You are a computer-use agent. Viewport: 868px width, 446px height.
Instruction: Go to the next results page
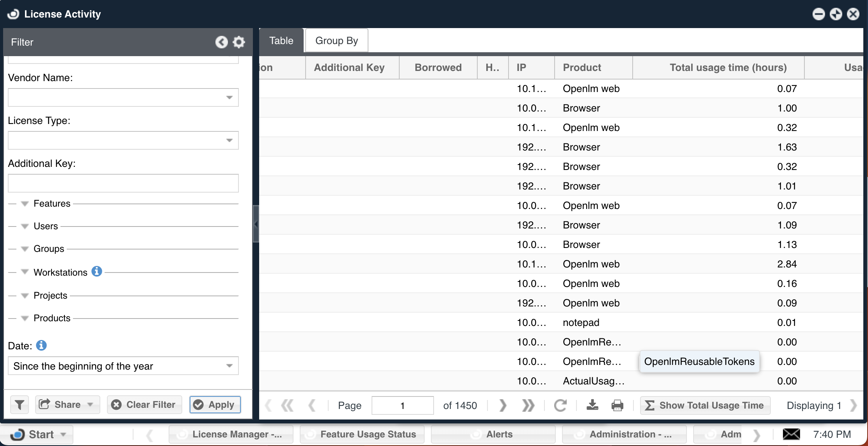pos(503,405)
